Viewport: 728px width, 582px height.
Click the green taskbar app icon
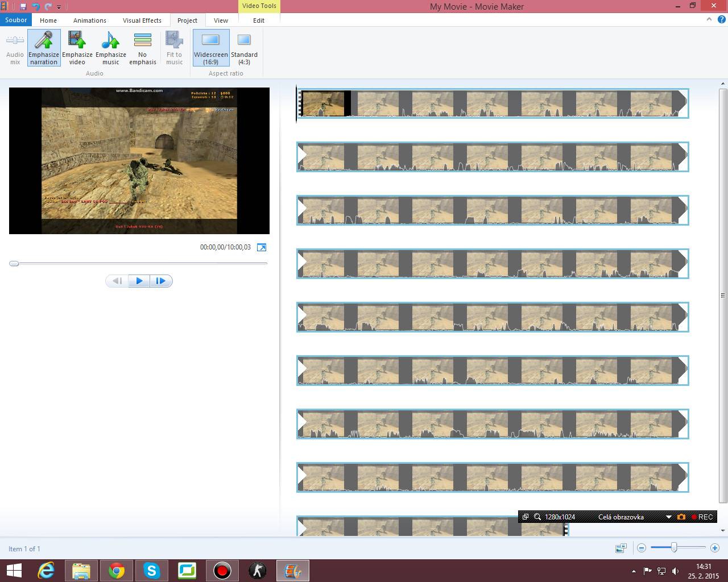pos(187,571)
